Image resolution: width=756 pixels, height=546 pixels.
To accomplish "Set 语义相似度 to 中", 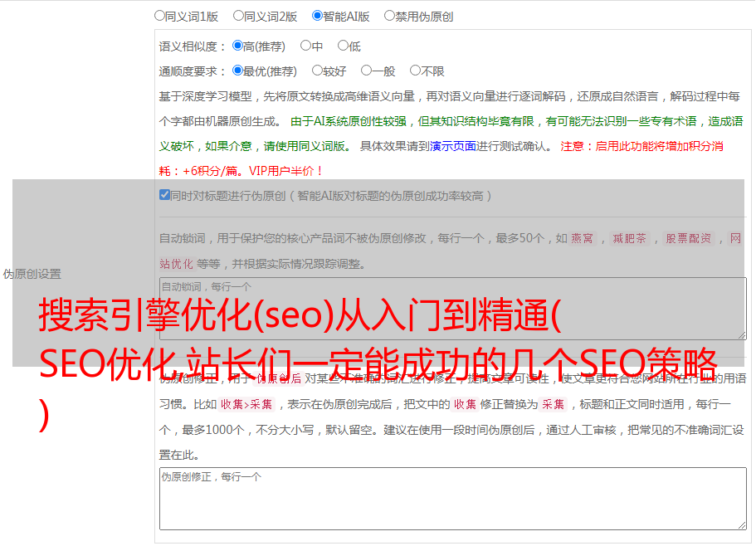I will (305, 46).
